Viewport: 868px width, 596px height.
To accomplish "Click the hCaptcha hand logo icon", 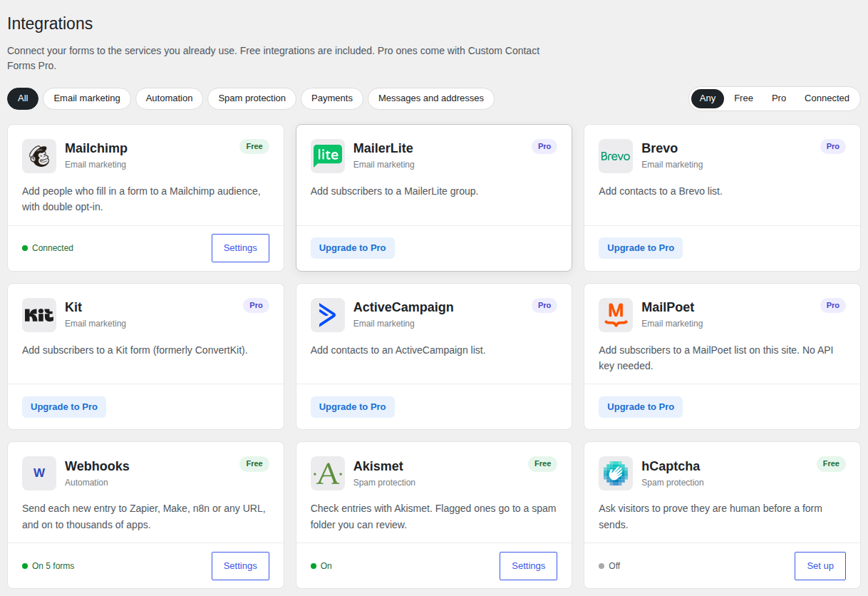I will 616,473.
